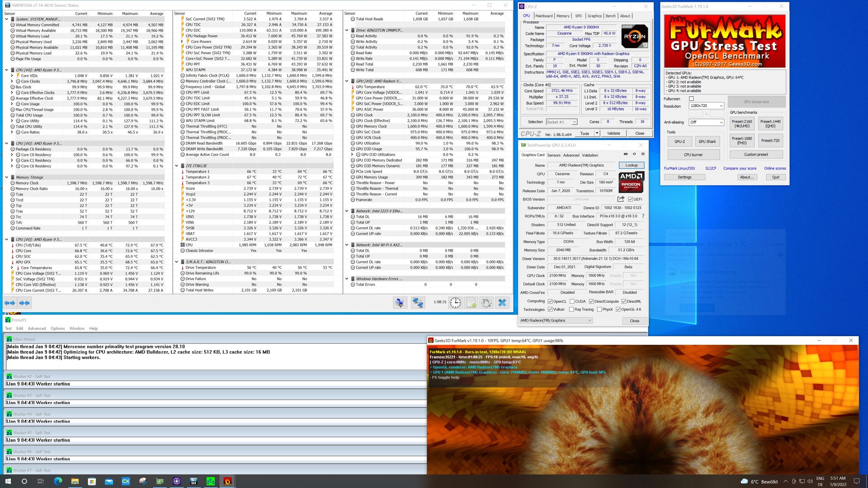Toggle DirectCompute checkbox in GPU-Z
Screen dimensions: 868x488
tap(591, 301)
